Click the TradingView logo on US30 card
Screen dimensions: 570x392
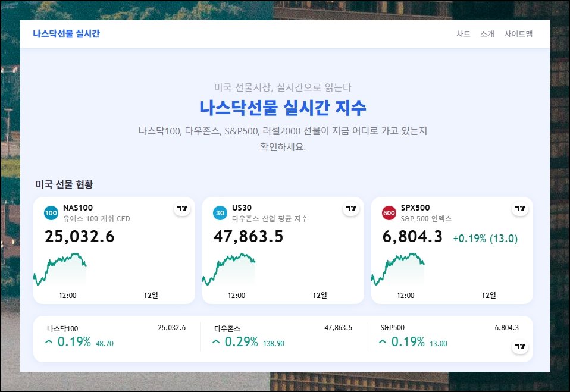351,209
